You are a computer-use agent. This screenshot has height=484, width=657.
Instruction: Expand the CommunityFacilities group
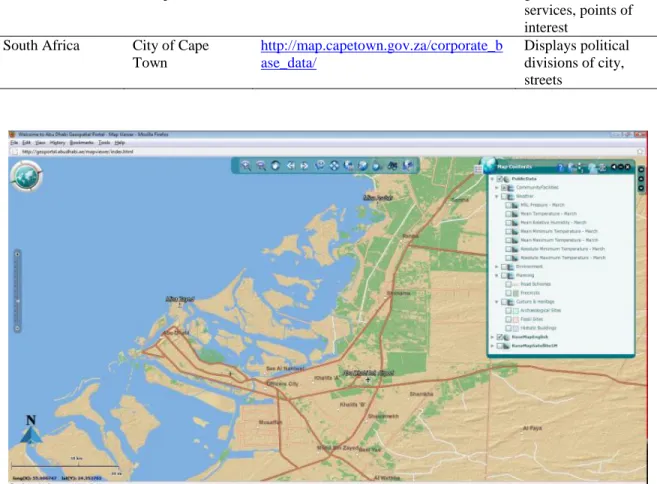click(497, 187)
